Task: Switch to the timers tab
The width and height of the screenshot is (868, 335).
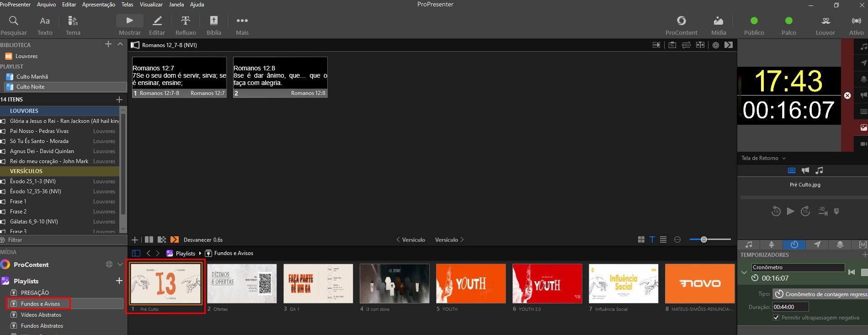Action: coord(794,245)
